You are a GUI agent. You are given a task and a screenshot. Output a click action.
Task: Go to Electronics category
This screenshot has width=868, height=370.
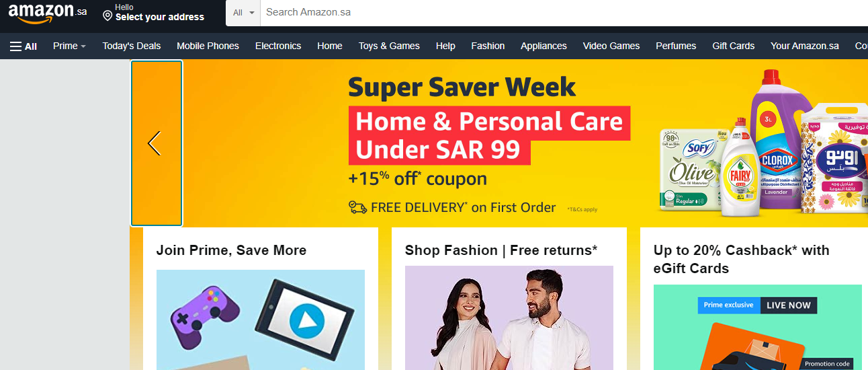tap(278, 46)
